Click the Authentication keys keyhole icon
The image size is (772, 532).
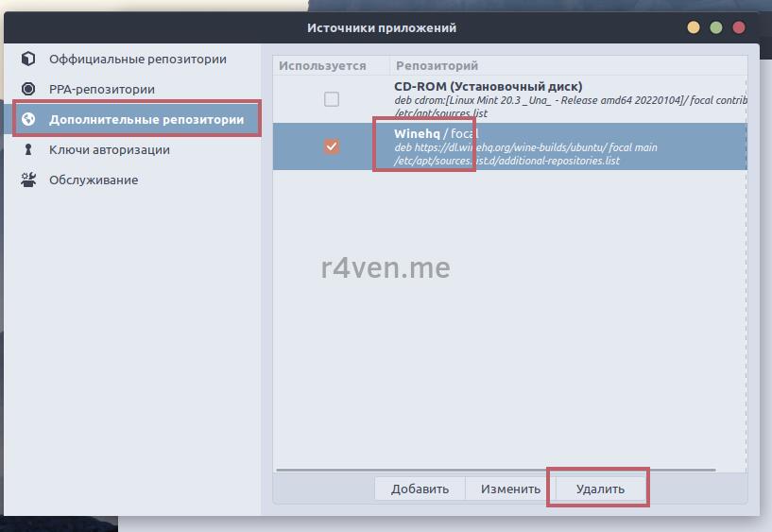coord(28,149)
